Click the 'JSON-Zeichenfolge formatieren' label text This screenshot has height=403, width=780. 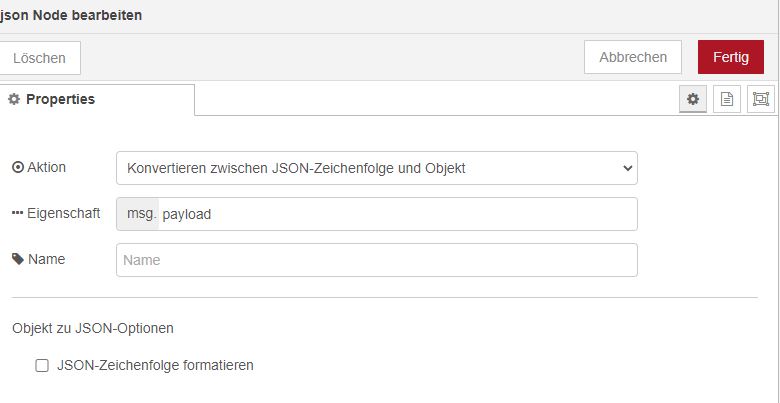tap(155, 366)
